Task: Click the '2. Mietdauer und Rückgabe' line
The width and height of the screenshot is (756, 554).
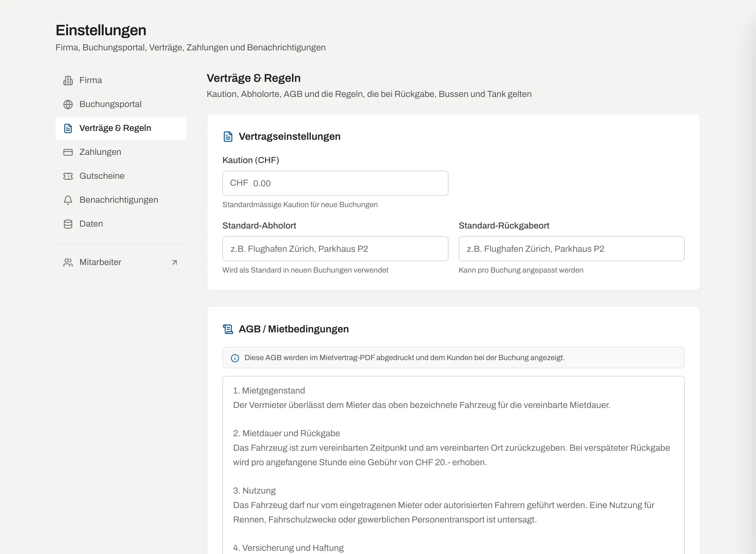Action: 287,433
